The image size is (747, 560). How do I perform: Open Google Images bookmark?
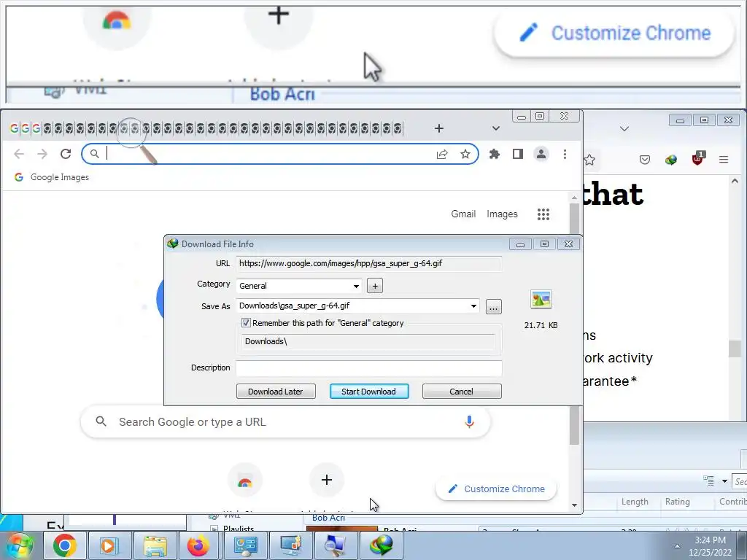(x=52, y=177)
